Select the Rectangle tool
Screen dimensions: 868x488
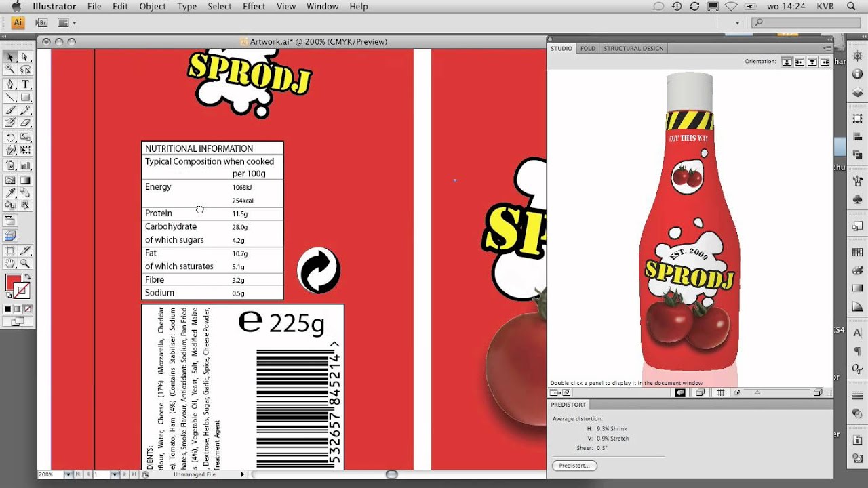point(25,97)
